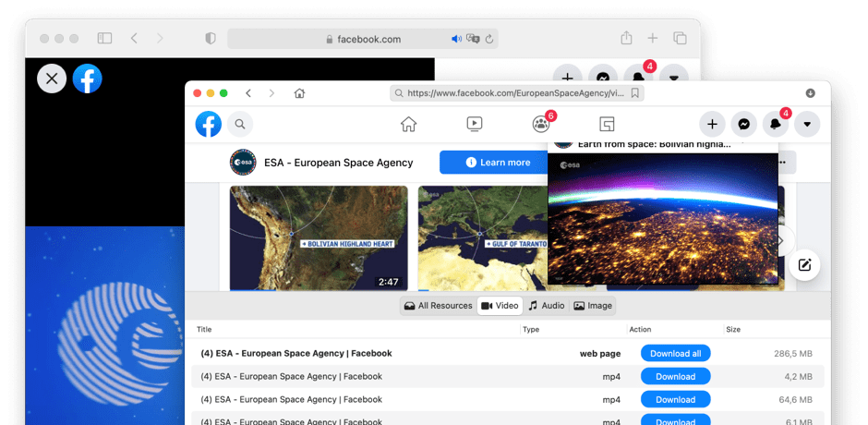Sort by the Size column header
Screen dimensions: 868x425
[733, 329]
